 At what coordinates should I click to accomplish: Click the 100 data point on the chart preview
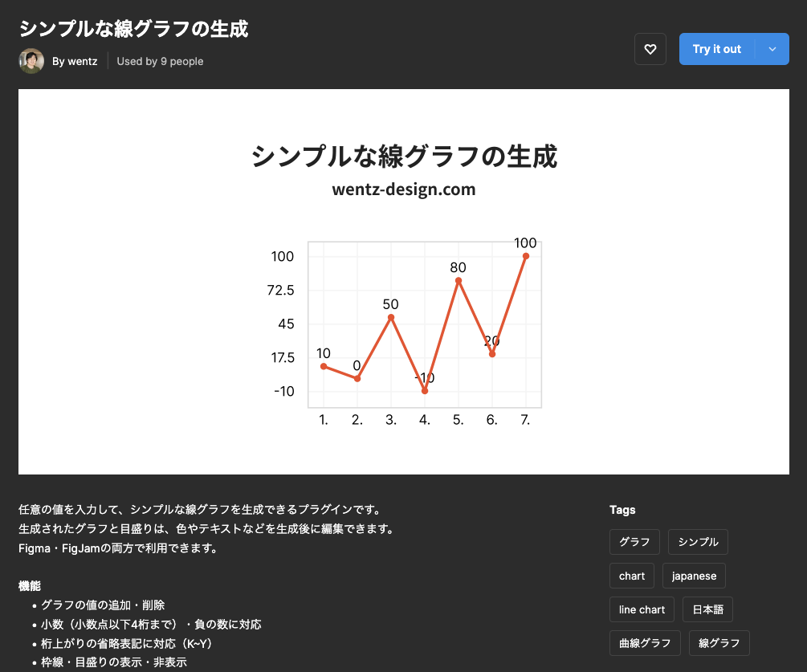click(526, 255)
